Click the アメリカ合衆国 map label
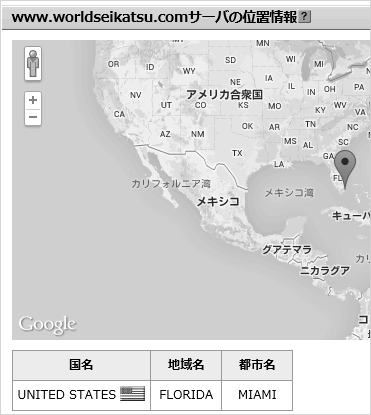This screenshot has height=415, width=371. 224,95
